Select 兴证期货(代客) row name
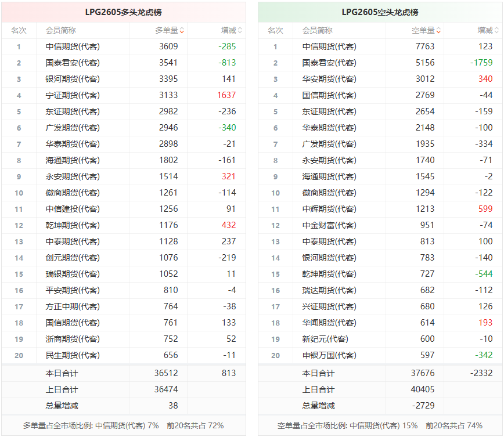Viewport: 504px width, 437px height. point(329,306)
